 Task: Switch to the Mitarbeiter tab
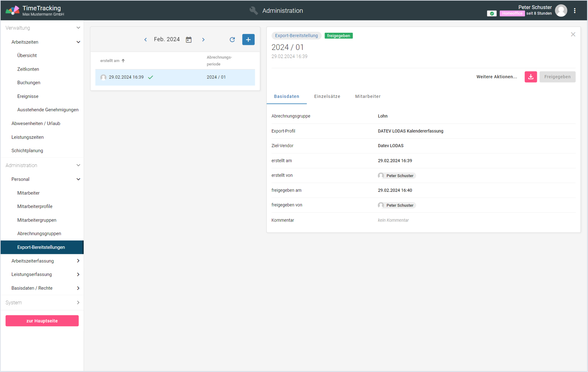click(368, 96)
